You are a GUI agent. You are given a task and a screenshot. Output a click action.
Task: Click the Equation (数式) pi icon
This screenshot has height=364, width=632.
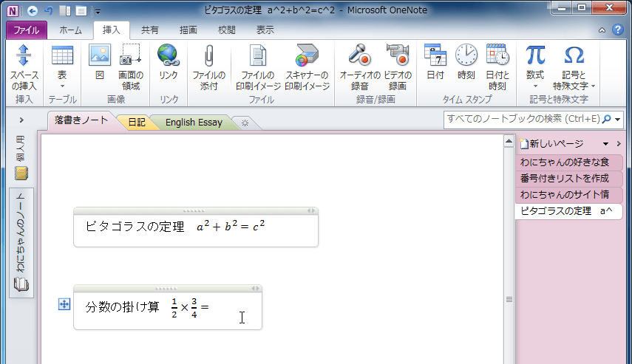535,55
